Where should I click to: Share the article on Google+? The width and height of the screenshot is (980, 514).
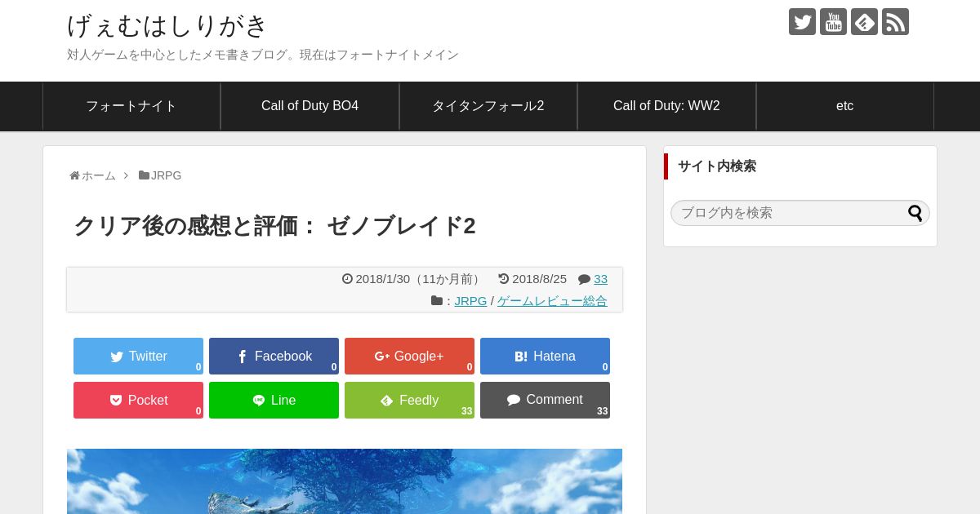409,356
